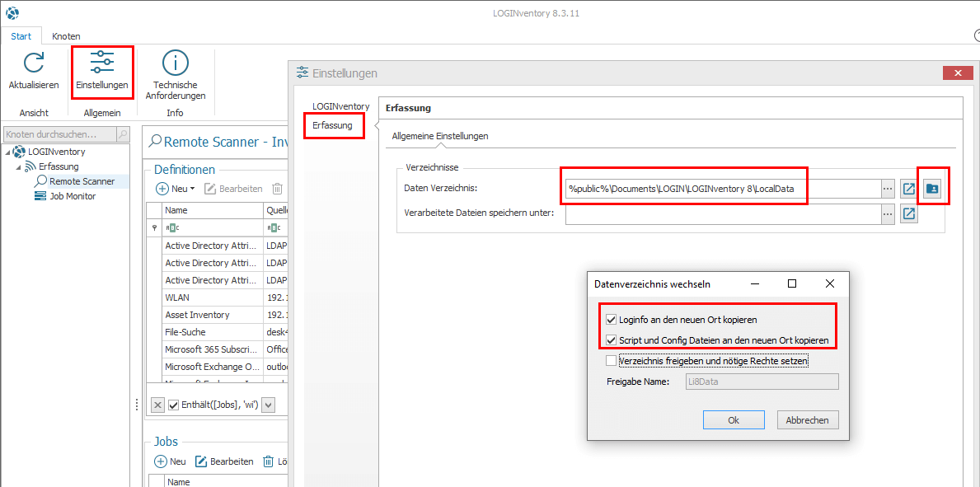Select LOGINventory in settings sidebar

point(340,106)
